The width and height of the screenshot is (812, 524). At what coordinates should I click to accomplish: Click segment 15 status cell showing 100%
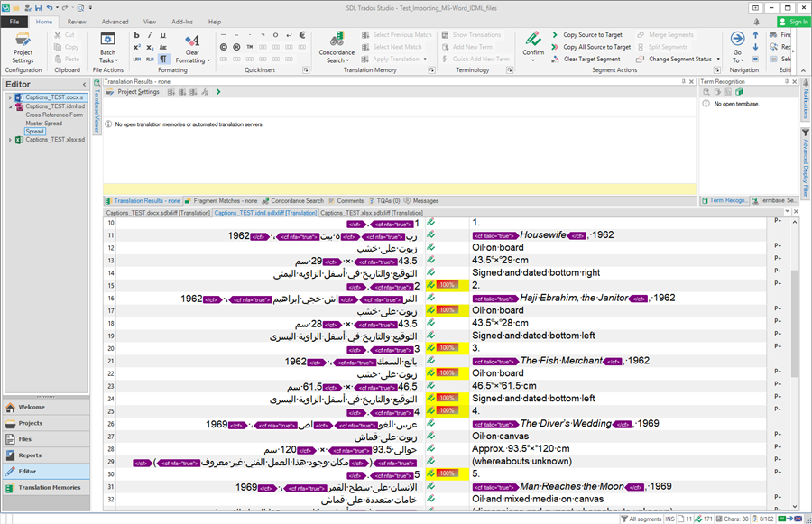click(447, 285)
